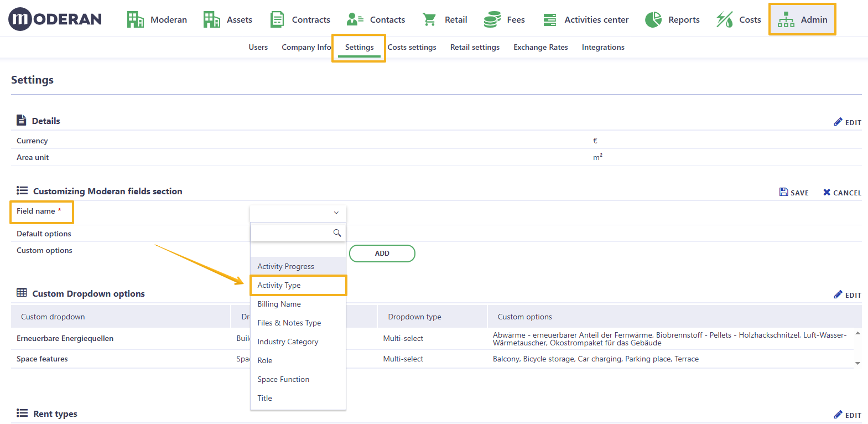Viewport: 868px width, 424px height.
Task: Click the table scrollbar down arrow
Action: click(857, 363)
